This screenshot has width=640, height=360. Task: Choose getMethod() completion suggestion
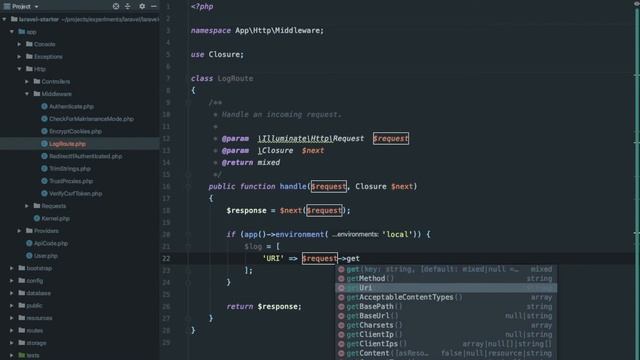point(446,278)
